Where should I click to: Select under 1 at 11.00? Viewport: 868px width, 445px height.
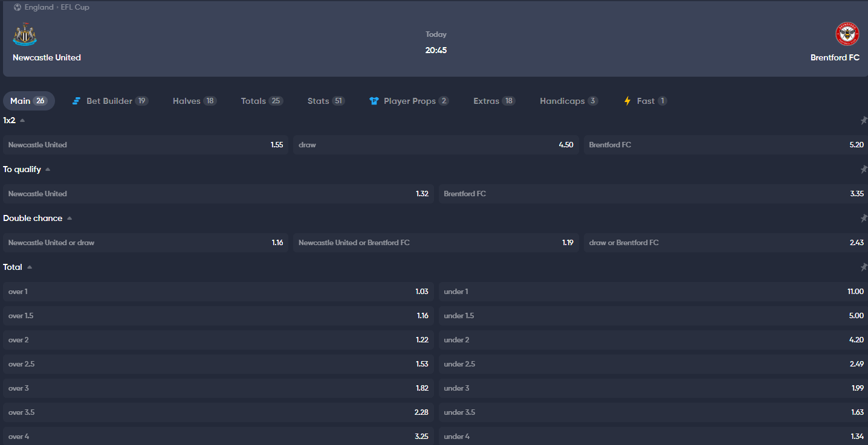pyautogui.click(x=653, y=292)
